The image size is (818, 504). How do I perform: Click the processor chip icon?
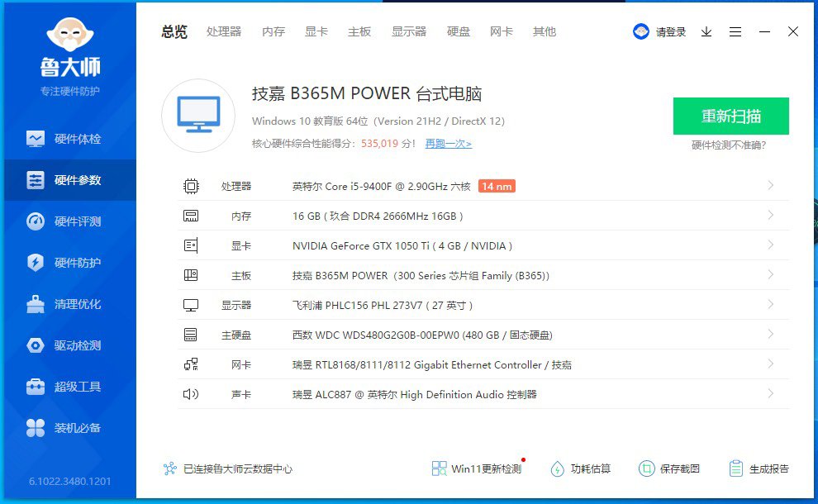tap(191, 186)
